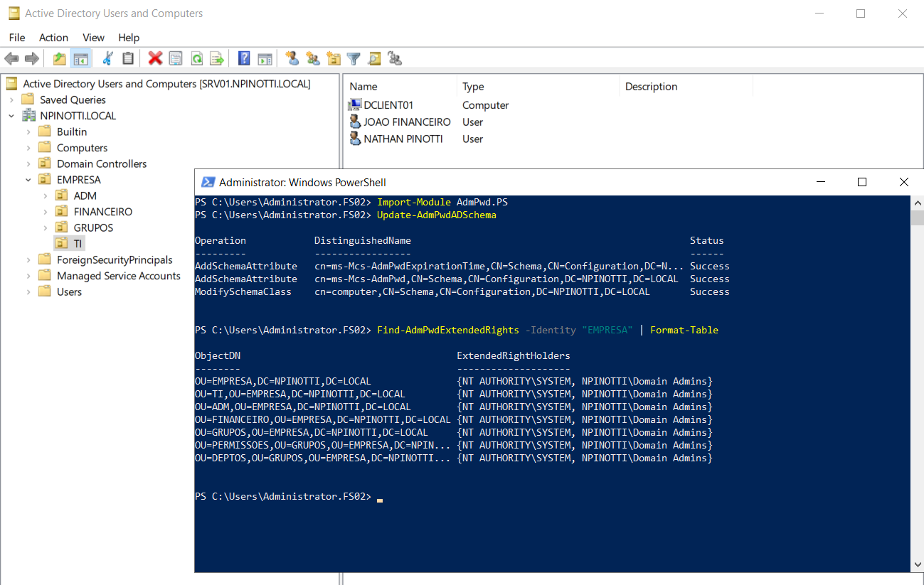Create a new user via the toolbar icon
The image size is (924, 585).
point(292,58)
